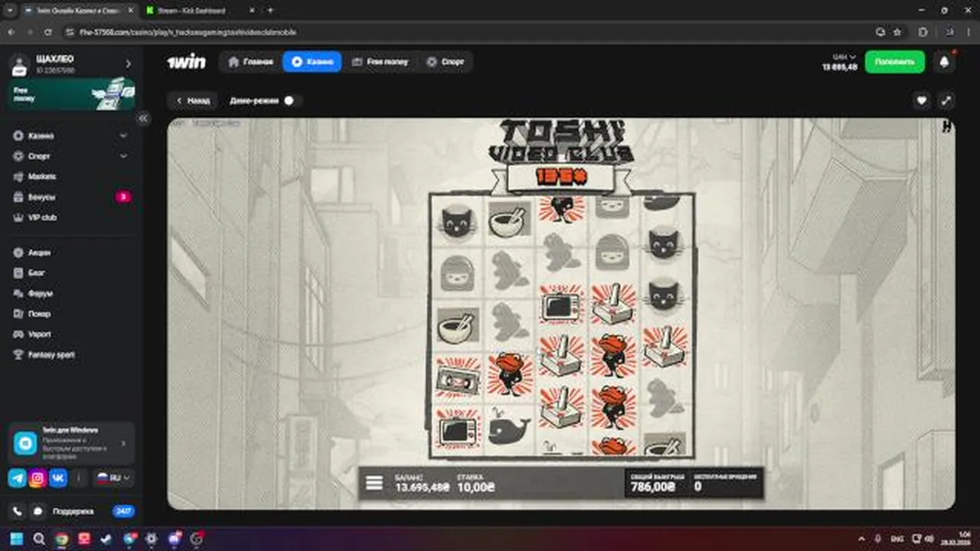Open the currency balance dropdown
The image size is (980, 551).
(x=844, y=57)
